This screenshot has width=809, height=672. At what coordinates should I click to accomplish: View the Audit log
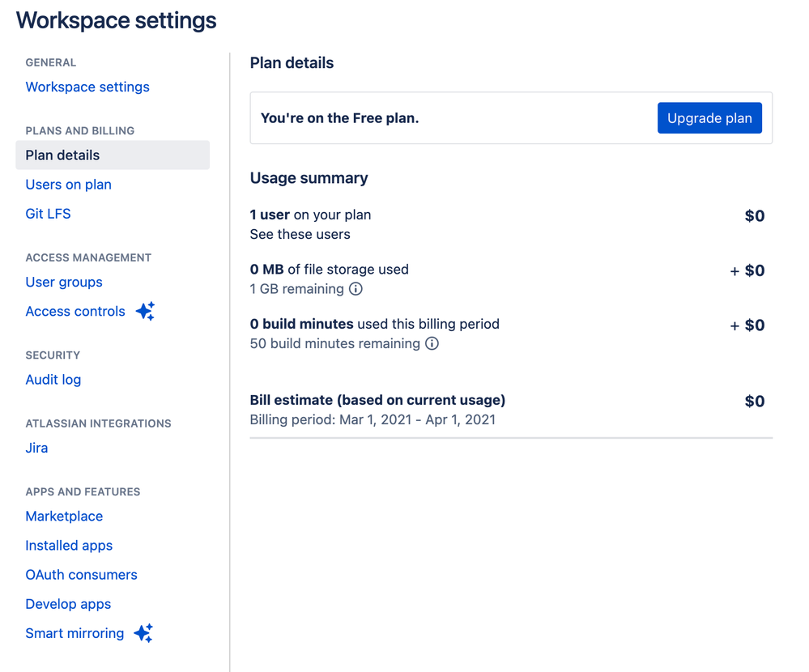click(x=53, y=380)
